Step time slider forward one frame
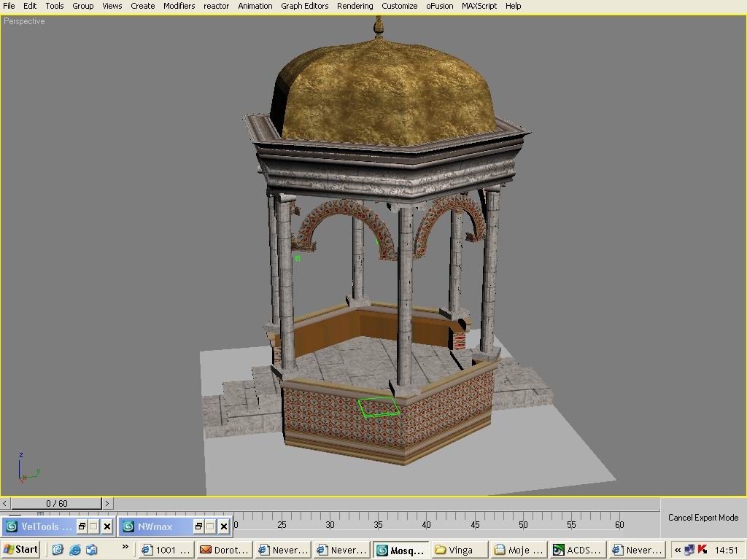The height and width of the screenshot is (560, 747). (x=107, y=503)
